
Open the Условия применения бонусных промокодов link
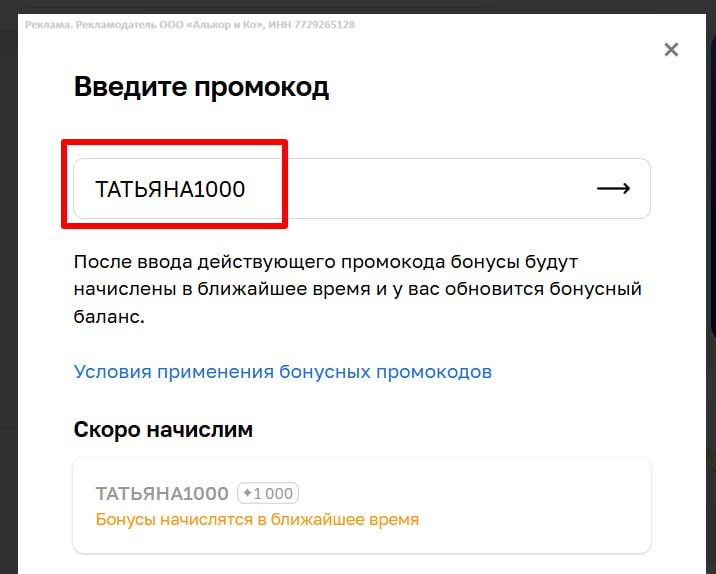click(283, 372)
